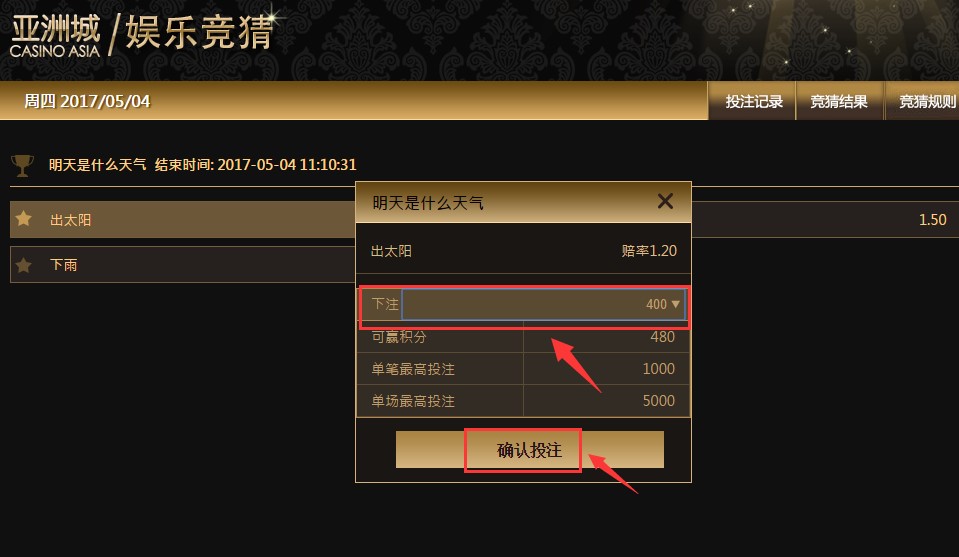Open the 投注记录 tab
The height and width of the screenshot is (557, 959).
click(x=752, y=101)
